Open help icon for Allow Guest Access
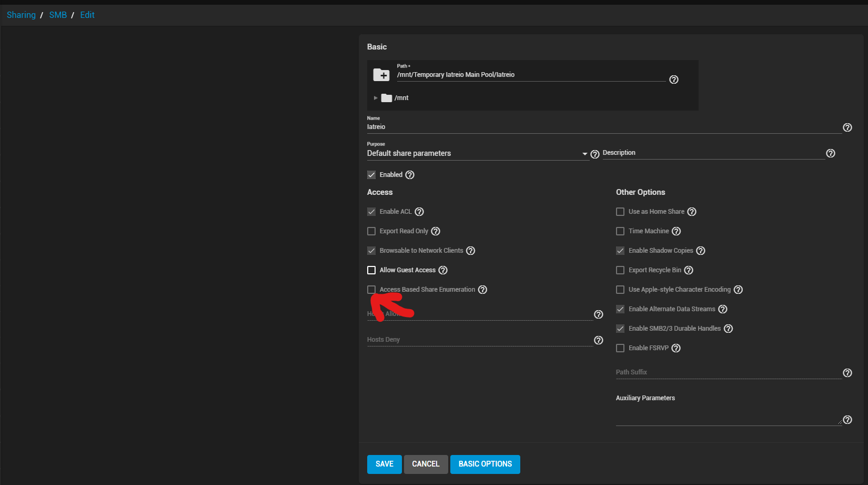Viewport: 868px width, 485px height. [443, 270]
